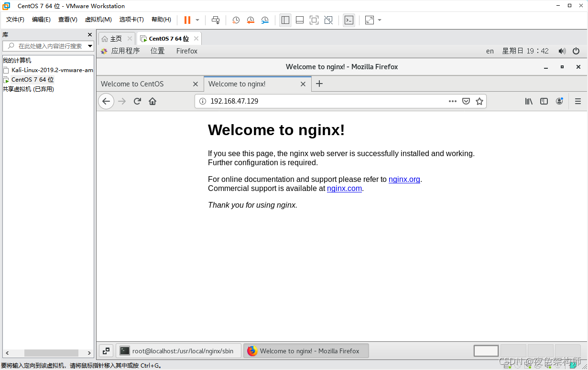Click the power icon in CentOS panel
The height and width of the screenshot is (370, 588).
pos(576,51)
